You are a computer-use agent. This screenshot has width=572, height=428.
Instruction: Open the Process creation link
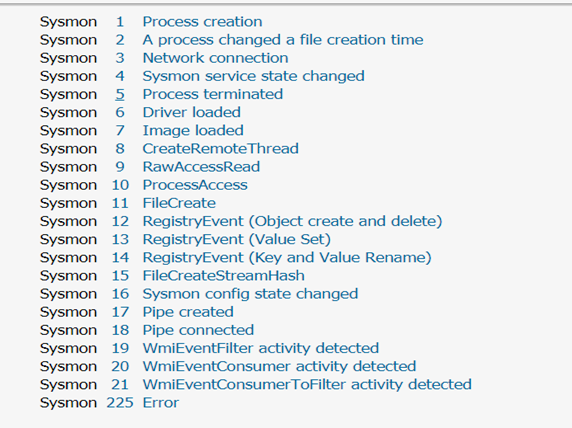coord(202,22)
